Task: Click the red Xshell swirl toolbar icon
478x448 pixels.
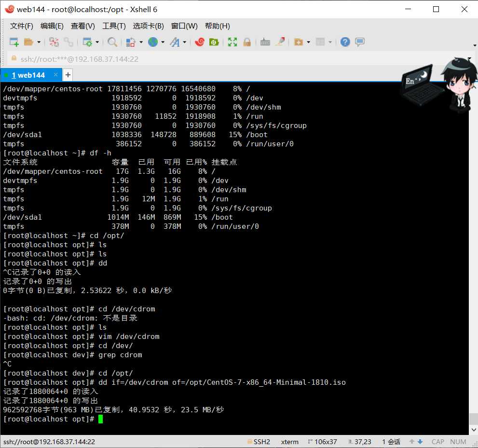Action: [x=200, y=42]
